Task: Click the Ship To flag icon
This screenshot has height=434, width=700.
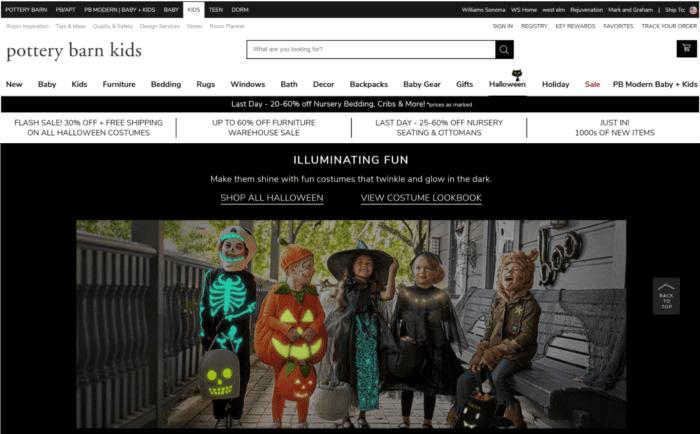Action: click(692, 10)
